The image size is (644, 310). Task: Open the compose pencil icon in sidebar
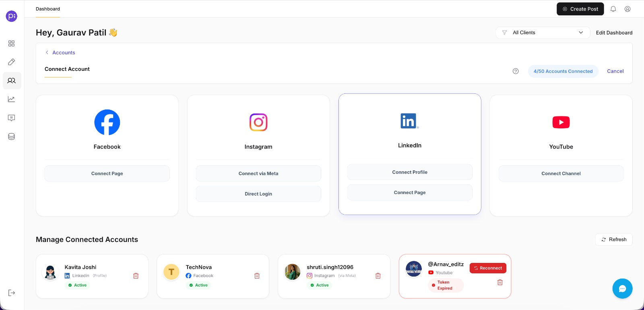pos(11,62)
